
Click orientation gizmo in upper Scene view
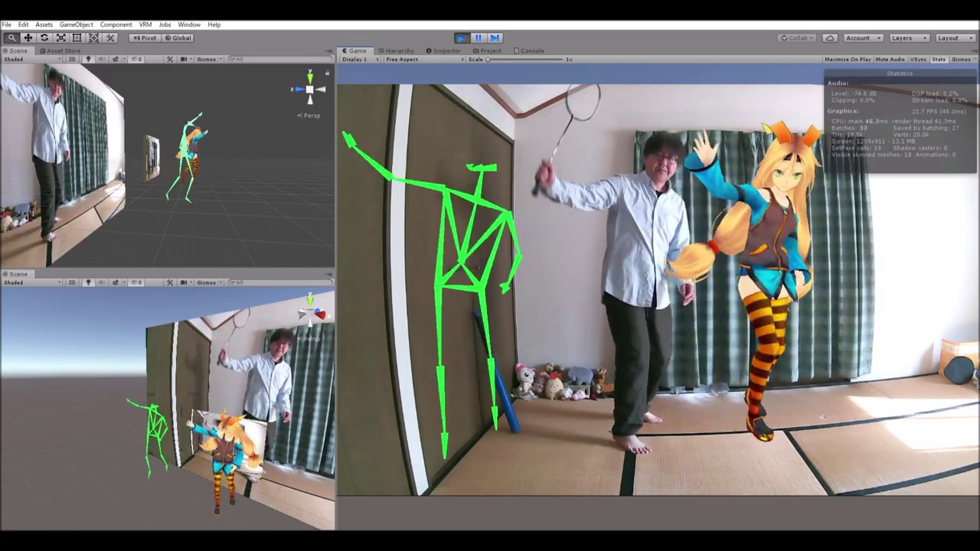click(x=309, y=90)
